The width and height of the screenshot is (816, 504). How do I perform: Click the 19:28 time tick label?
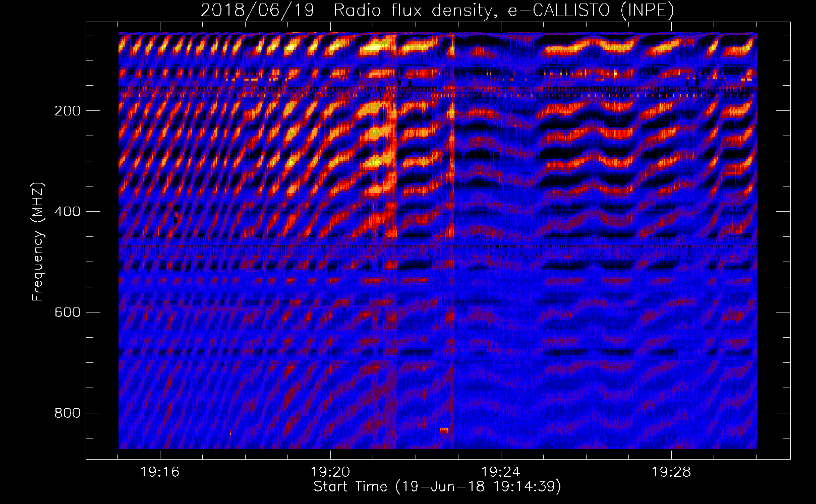click(x=671, y=472)
